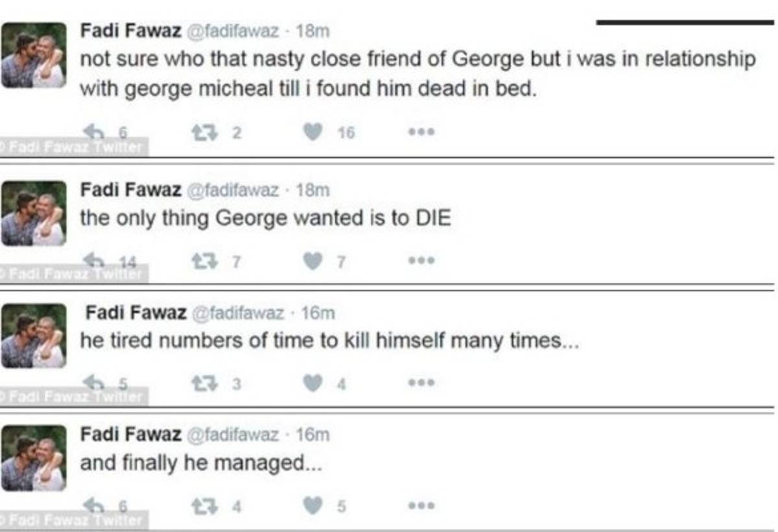Like the tweet with 16 likes
Viewport: 778px width, 532px height.
[313, 133]
